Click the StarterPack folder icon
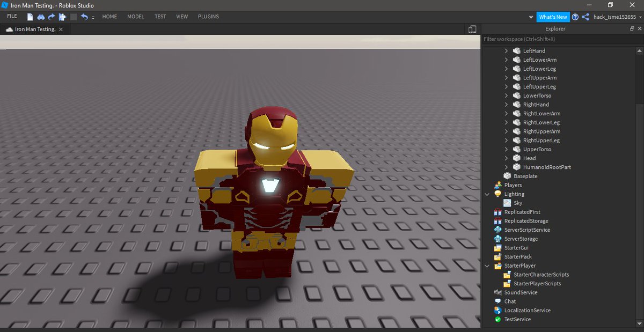 pyautogui.click(x=497, y=257)
